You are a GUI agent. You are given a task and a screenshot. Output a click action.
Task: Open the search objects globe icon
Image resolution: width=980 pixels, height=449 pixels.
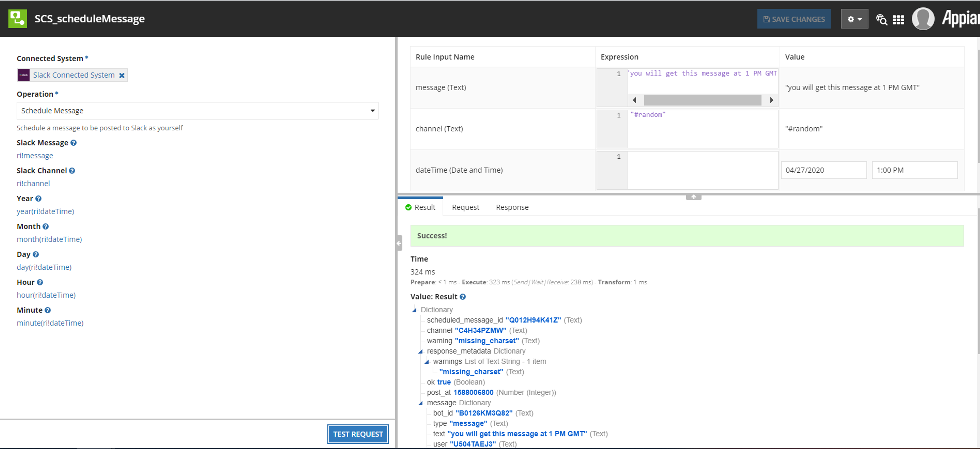[x=881, y=19]
